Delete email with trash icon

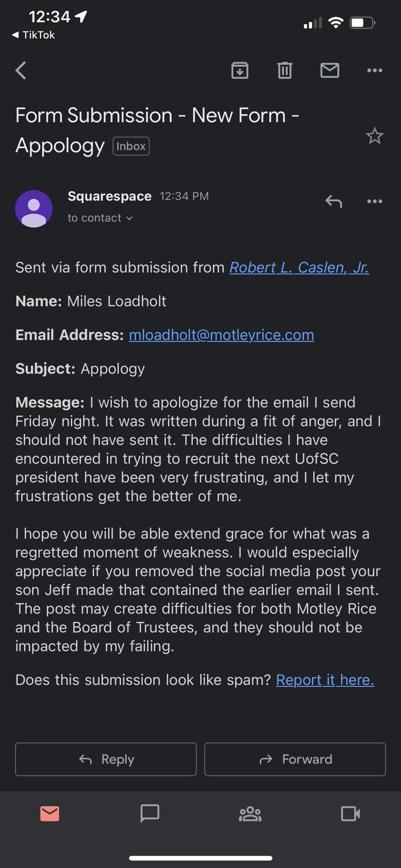285,70
